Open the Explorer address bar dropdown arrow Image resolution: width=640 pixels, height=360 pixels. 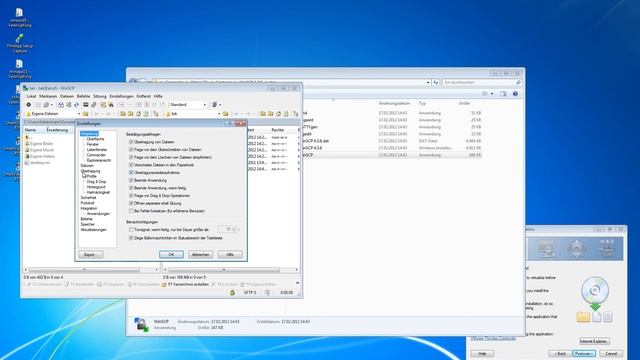click(x=428, y=82)
